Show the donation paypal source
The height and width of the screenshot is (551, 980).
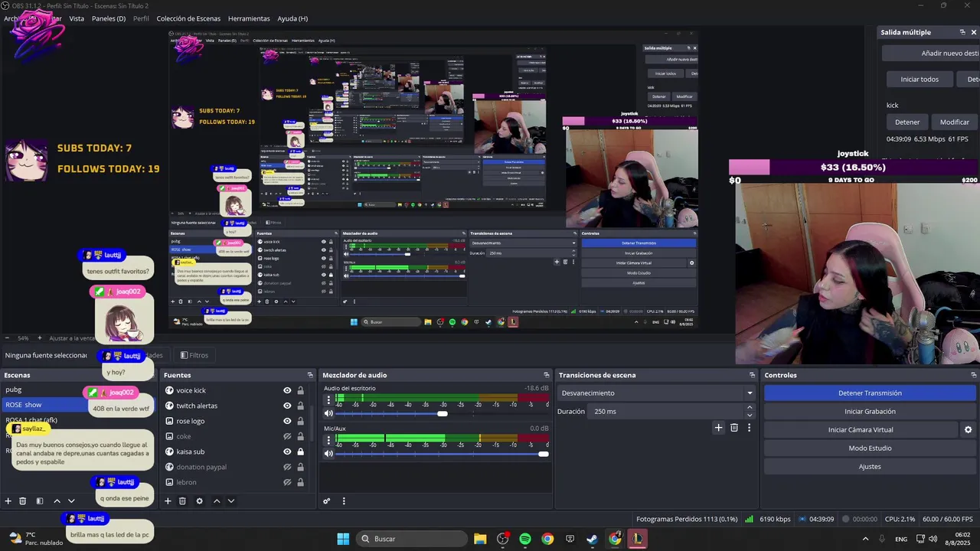pyautogui.click(x=287, y=467)
